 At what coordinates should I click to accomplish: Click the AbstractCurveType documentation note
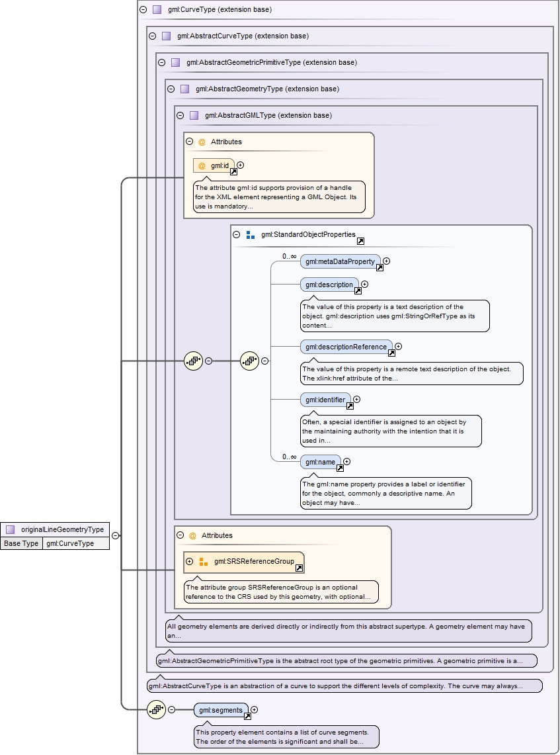coord(344,686)
